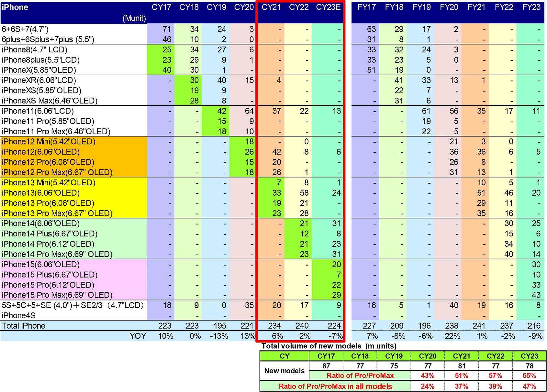Click the FY17 column header
This screenshot has height=392, width=547.
tap(366, 7)
